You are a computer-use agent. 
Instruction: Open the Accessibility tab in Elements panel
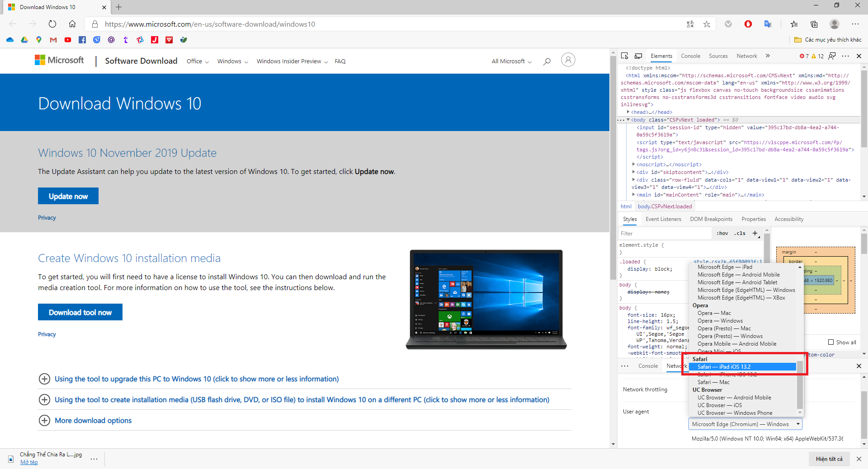click(789, 219)
